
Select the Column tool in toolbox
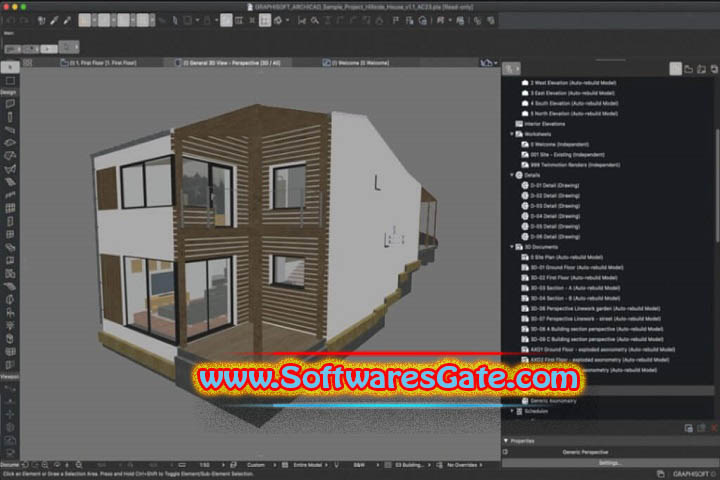coord(10,117)
